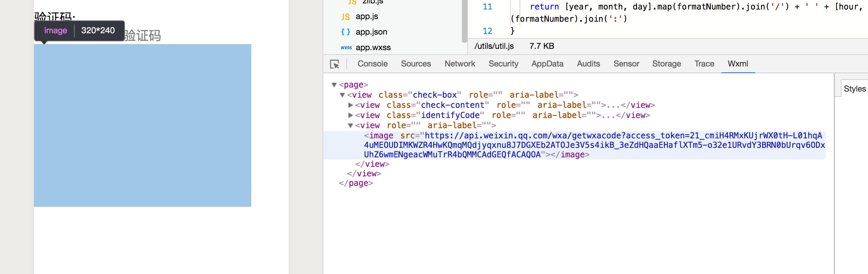Screen dimensions: 868x274
Task: Open app.js in the file tree
Action: [367, 17]
